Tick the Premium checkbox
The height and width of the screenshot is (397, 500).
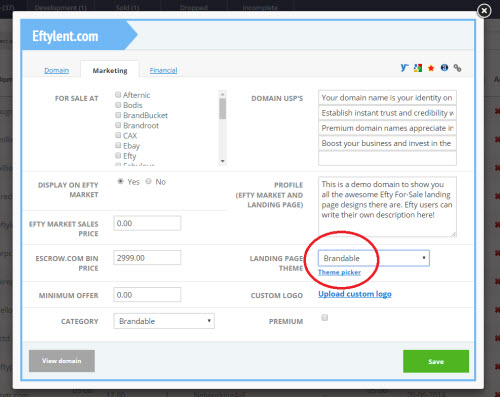tap(324, 317)
